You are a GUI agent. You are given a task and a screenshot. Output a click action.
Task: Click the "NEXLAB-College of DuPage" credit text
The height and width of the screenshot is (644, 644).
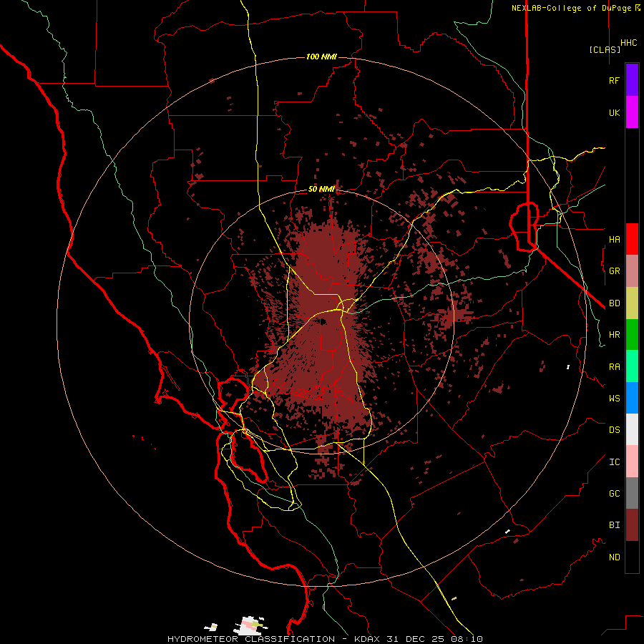[572, 8]
